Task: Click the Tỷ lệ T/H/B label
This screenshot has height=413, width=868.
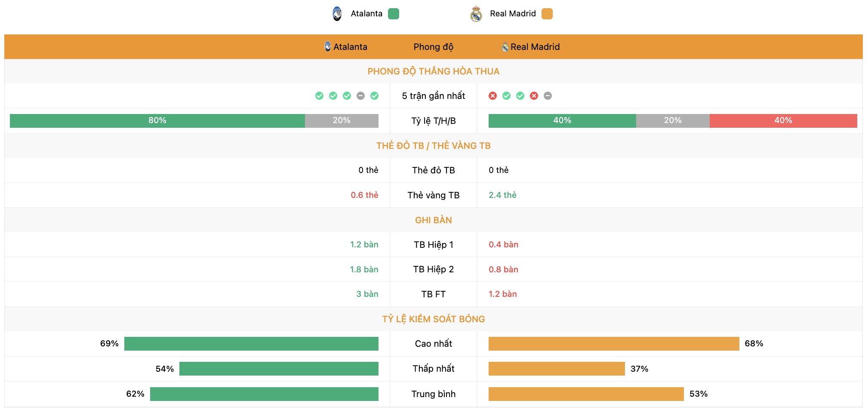Action: click(x=433, y=121)
